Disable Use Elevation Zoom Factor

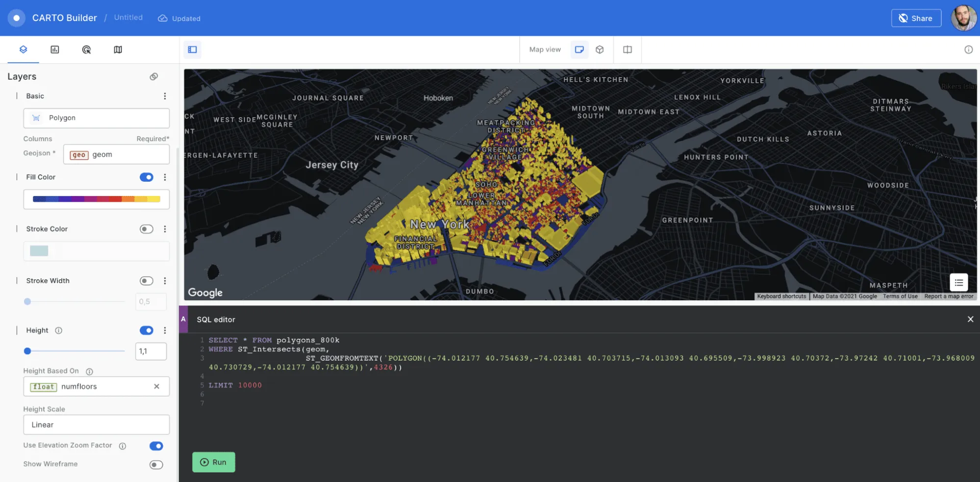156,446
